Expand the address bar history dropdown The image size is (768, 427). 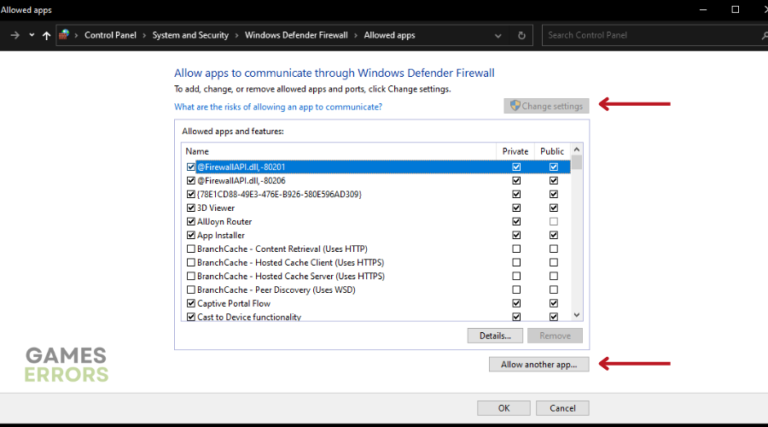(x=498, y=35)
